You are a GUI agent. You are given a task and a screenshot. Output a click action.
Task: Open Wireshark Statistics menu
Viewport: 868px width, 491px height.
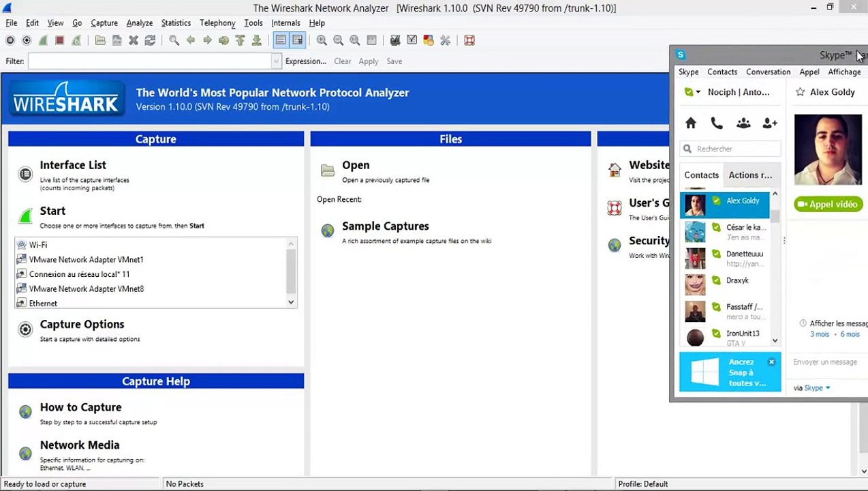[x=176, y=23]
